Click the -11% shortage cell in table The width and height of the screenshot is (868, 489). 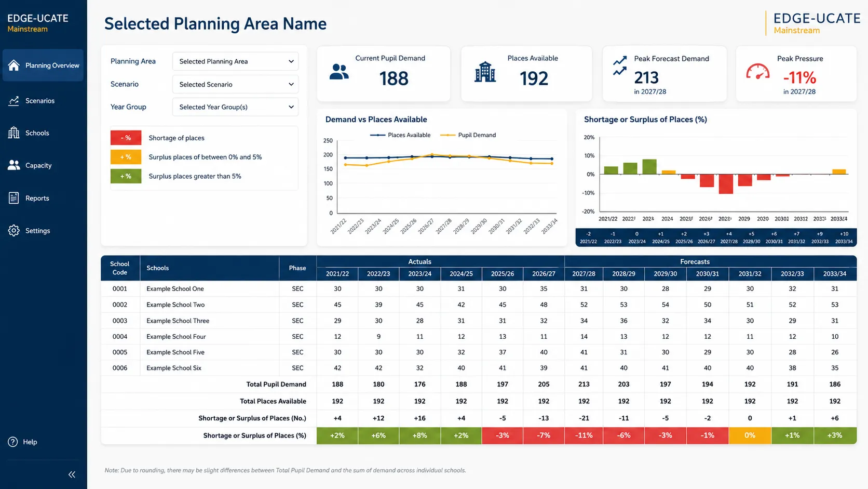pyautogui.click(x=584, y=435)
